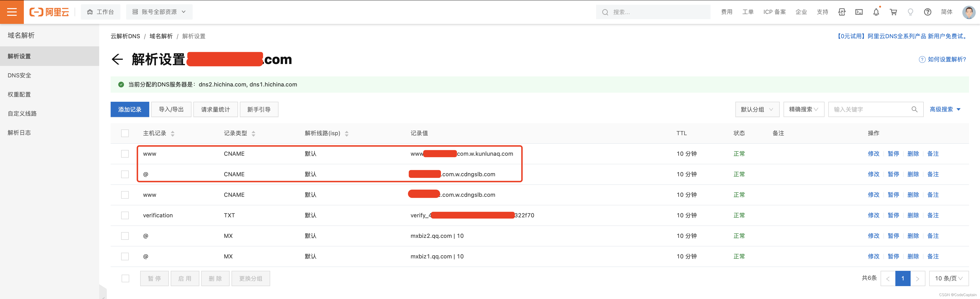Open the user avatar menu

tap(969, 12)
